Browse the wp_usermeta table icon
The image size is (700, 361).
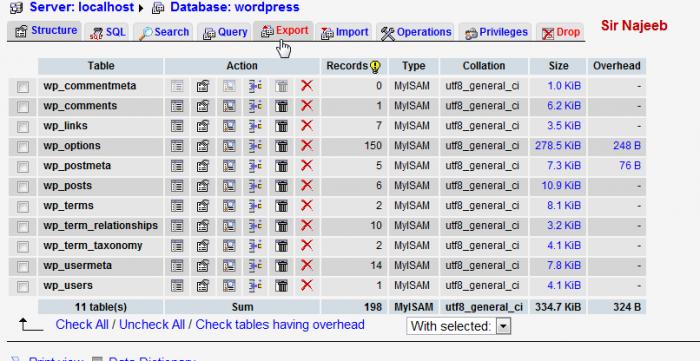pyautogui.click(x=177, y=266)
